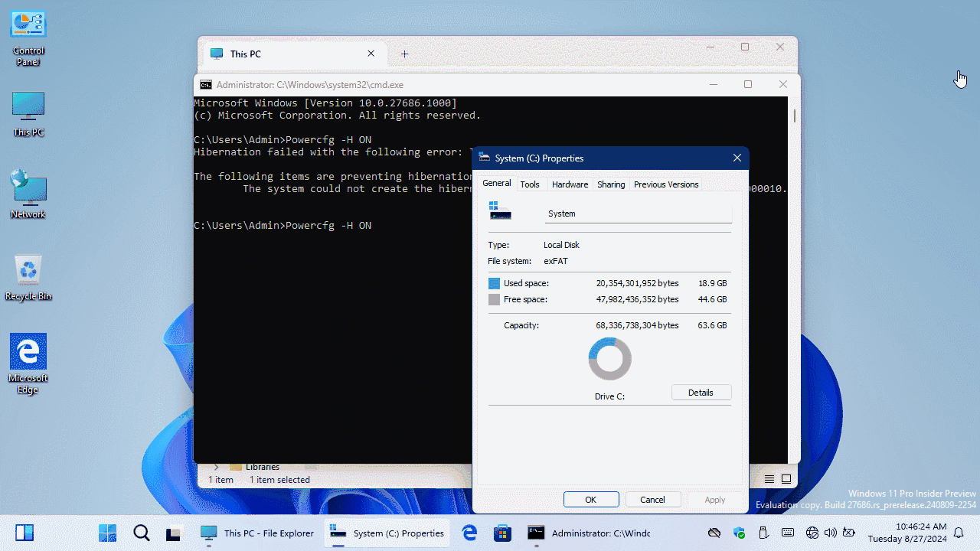
Task: Switch to the Sharing tab
Action: (x=611, y=184)
